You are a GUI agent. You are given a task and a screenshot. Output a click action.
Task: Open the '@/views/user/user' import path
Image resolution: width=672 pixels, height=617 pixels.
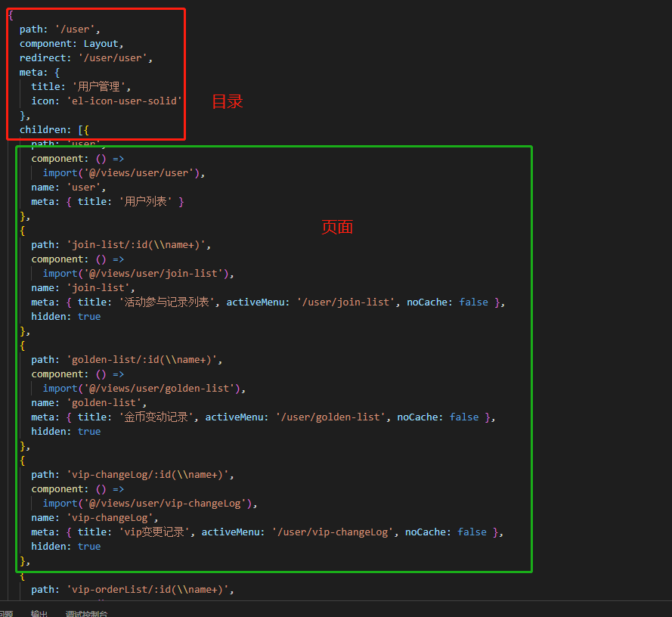144,172
